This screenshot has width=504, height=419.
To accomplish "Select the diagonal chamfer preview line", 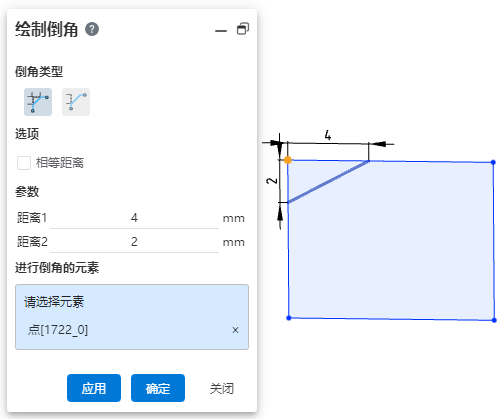I will click(x=328, y=182).
